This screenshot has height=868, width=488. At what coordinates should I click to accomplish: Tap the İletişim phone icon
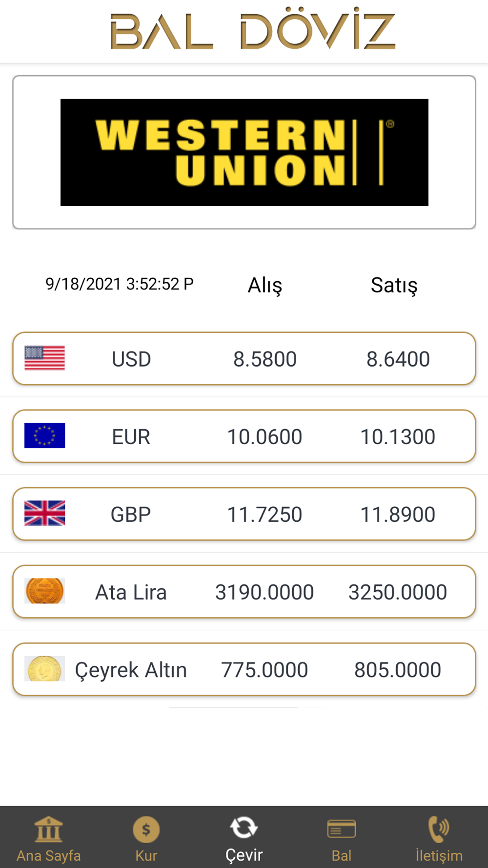pos(439,829)
